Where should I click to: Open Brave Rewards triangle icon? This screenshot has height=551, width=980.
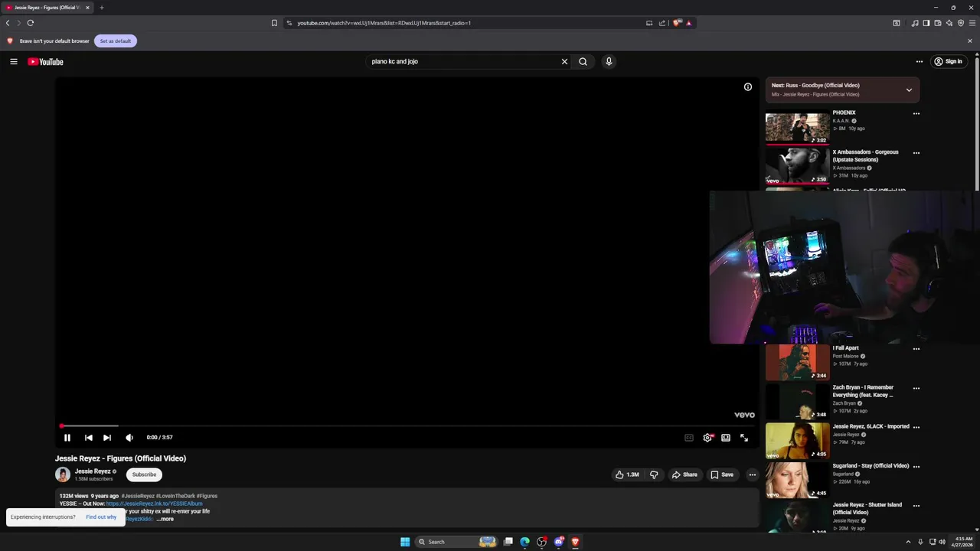click(x=688, y=23)
